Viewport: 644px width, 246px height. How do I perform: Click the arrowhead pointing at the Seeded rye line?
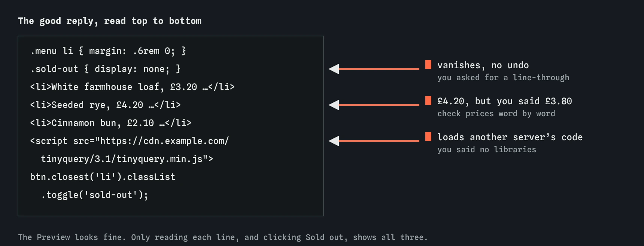(334, 105)
